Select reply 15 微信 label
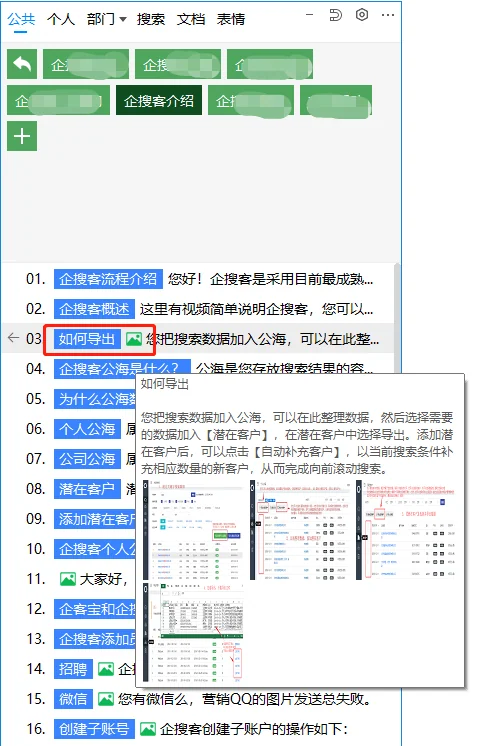This screenshot has width=491, height=746. (x=73, y=698)
